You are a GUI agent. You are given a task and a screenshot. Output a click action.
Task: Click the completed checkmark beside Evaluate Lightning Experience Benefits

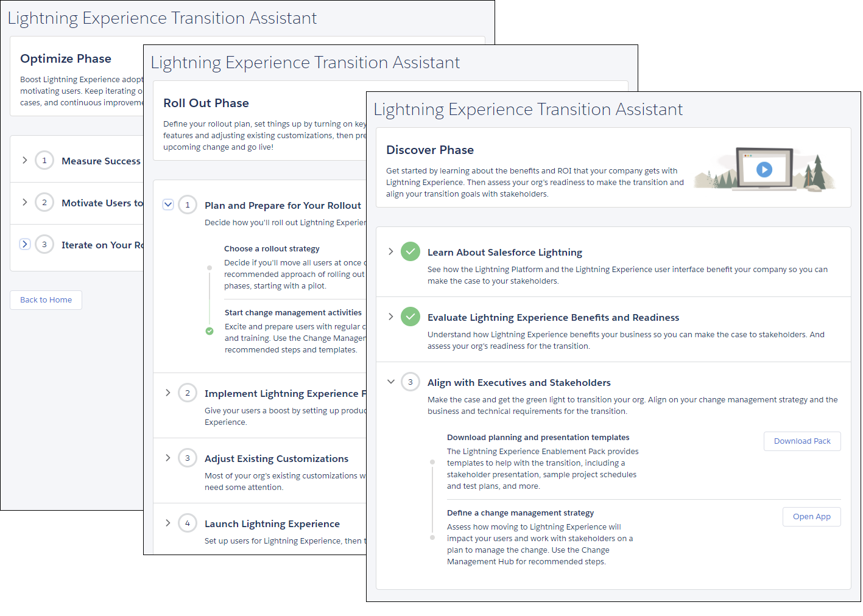(410, 317)
